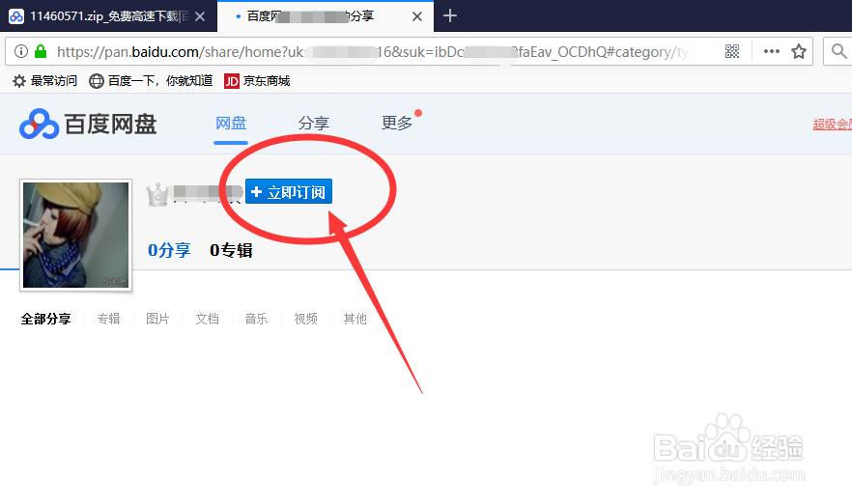852x504 pixels.
Task: Click the 0分享 count link
Action: [169, 250]
